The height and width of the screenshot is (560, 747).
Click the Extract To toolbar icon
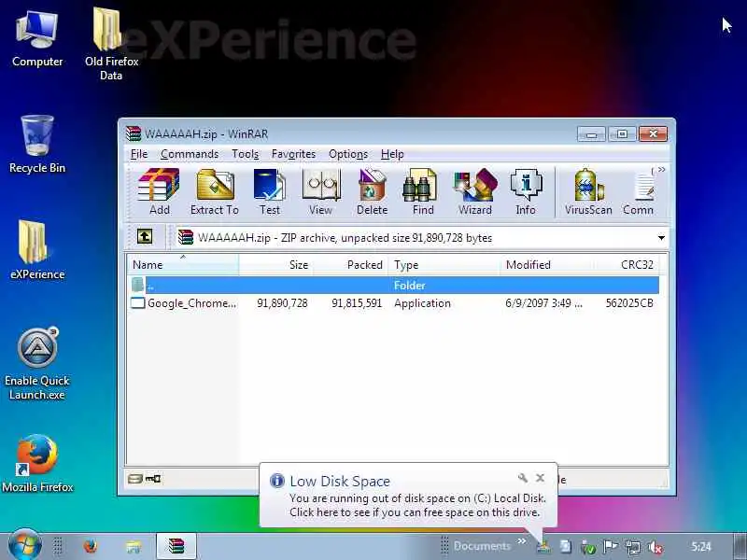[x=215, y=192]
